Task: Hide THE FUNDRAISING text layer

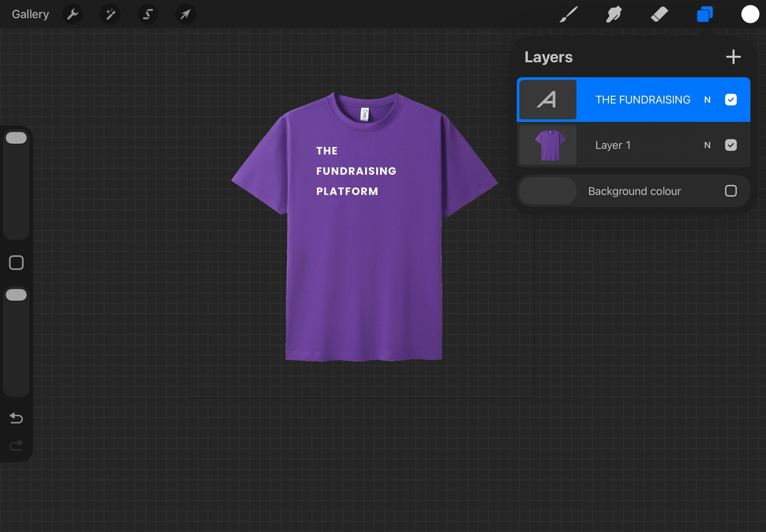Action: pyautogui.click(x=731, y=100)
